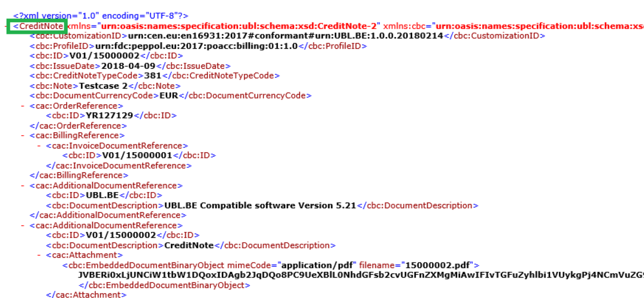Collapse the AdditionalDocumentReference node containing UBL.BE

click(x=23, y=186)
